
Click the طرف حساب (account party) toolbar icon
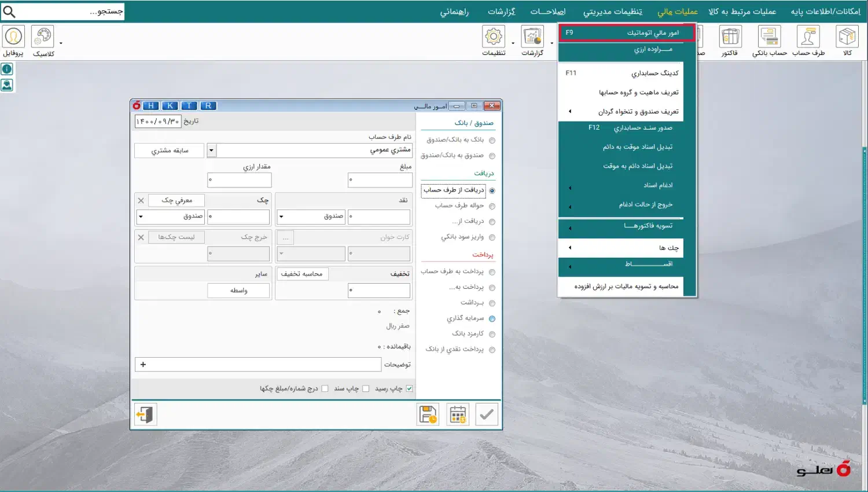coord(808,38)
